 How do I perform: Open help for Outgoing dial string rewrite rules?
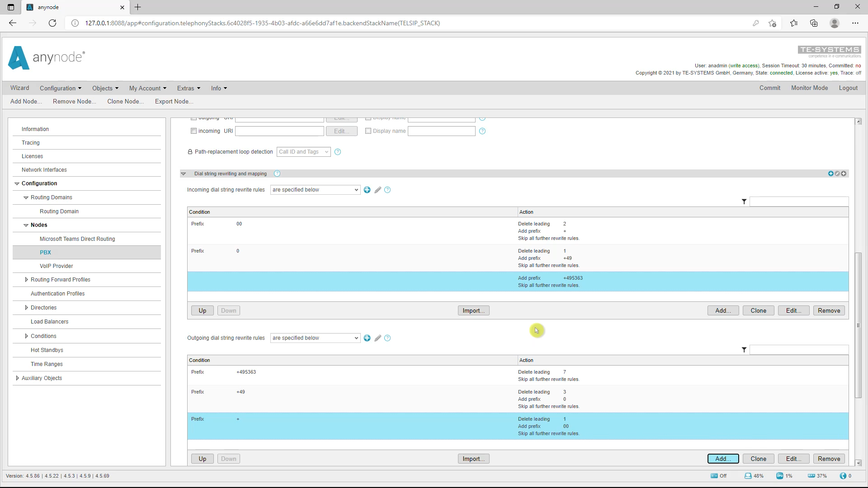tap(387, 338)
